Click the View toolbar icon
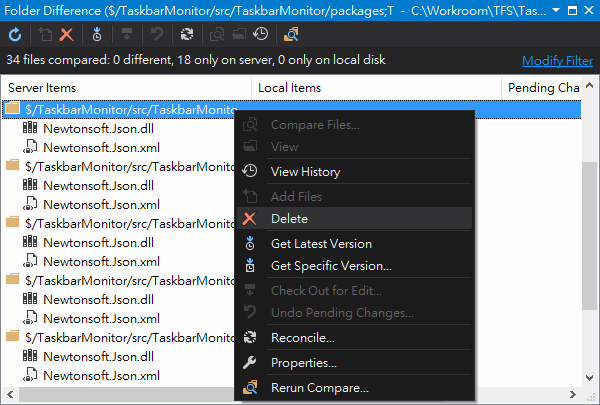Viewport: 600px width, 405px height. (x=239, y=34)
